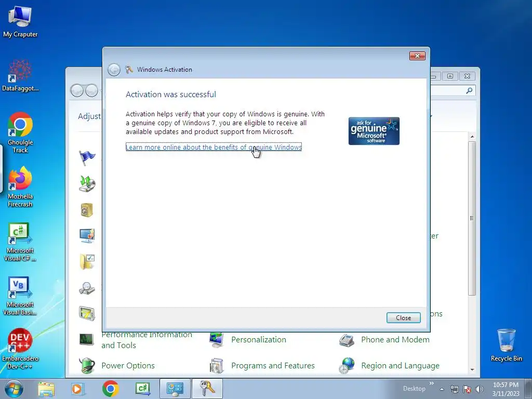Click Control Panel back navigation button
The image size is (532, 399).
coord(77,90)
